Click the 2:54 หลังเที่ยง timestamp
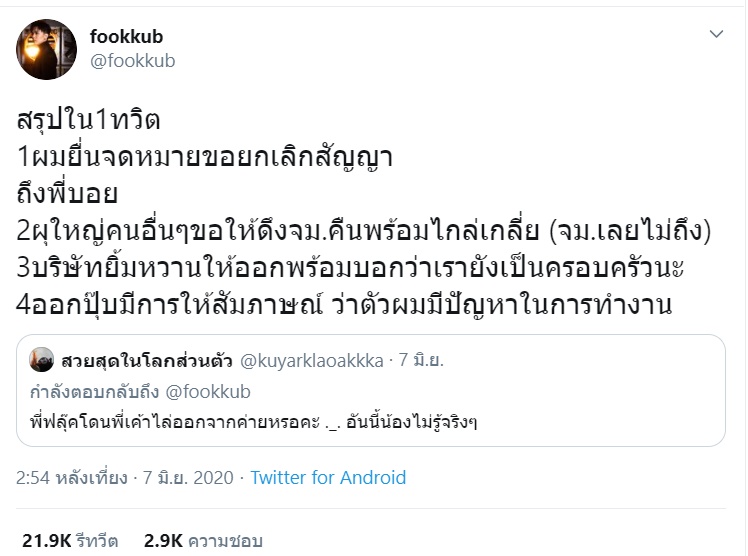Image resolution: width=748 pixels, height=556 pixels. (69, 477)
